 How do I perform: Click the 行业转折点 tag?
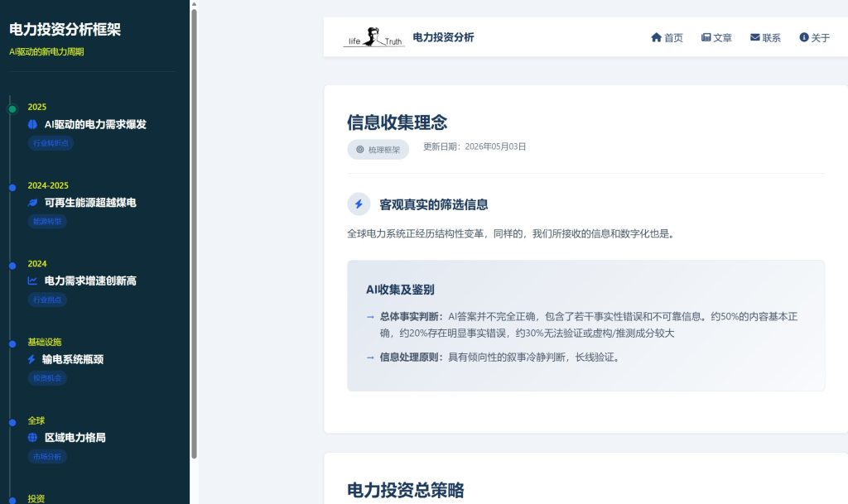point(51,143)
